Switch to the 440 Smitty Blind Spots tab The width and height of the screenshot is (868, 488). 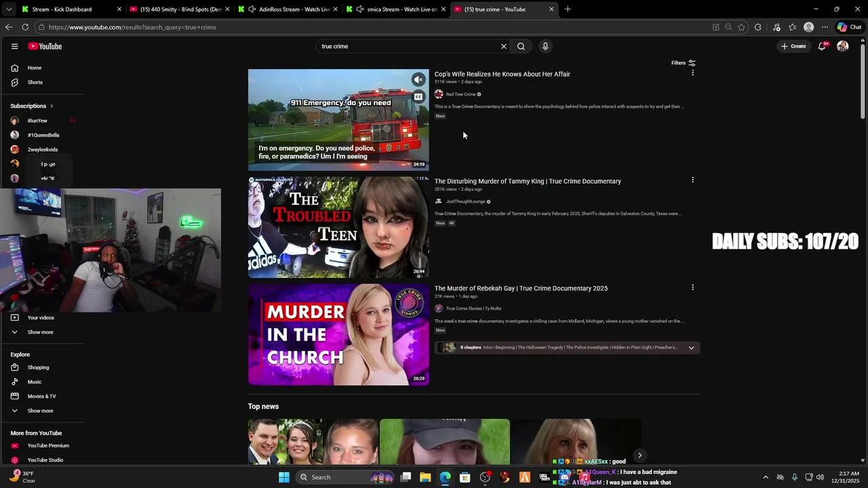pyautogui.click(x=180, y=9)
